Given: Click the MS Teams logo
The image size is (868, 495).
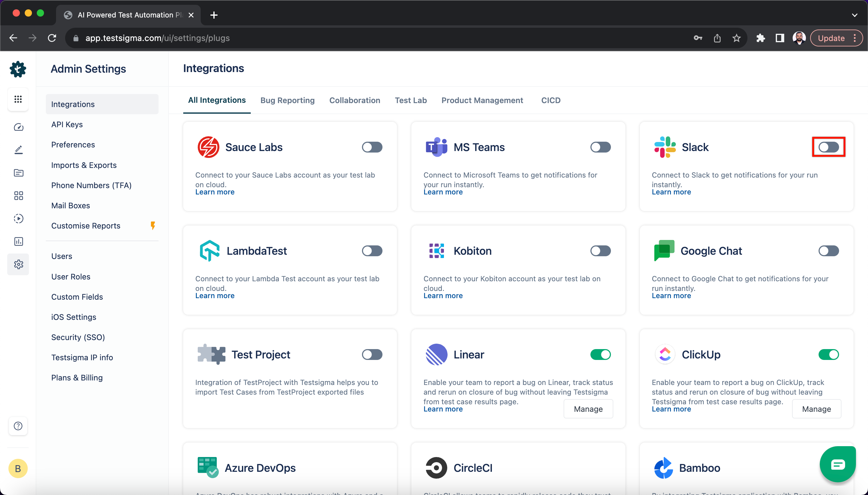Looking at the screenshot, I should pyautogui.click(x=436, y=147).
